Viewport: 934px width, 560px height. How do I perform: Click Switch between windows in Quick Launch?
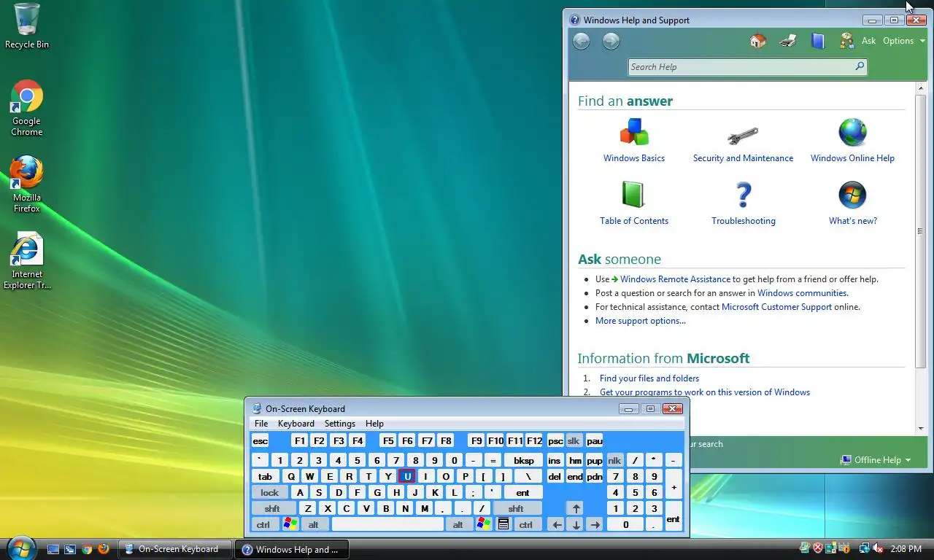[x=70, y=549]
